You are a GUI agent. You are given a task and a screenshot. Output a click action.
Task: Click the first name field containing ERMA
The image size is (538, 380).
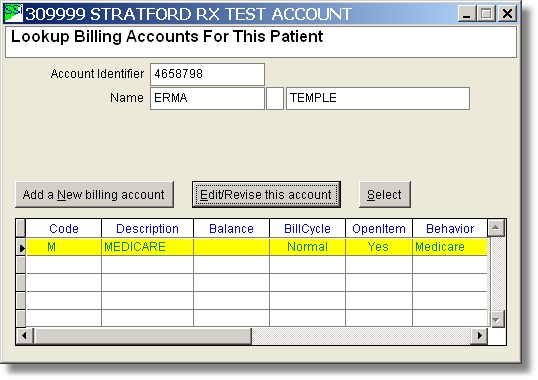click(x=207, y=98)
